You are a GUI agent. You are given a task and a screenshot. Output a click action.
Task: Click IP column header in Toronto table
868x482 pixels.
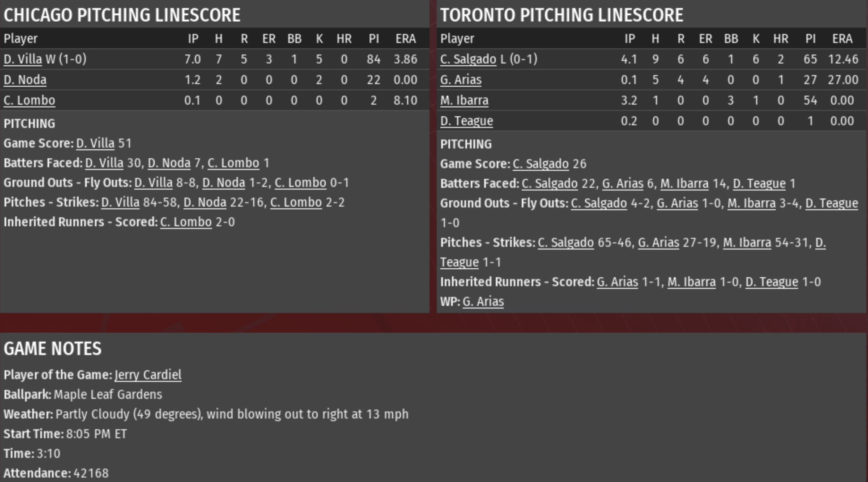point(630,38)
